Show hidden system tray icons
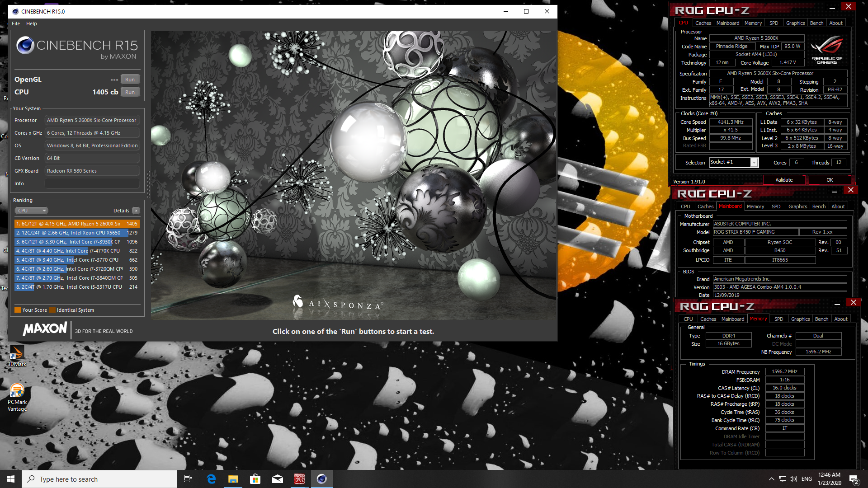 (771, 479)
